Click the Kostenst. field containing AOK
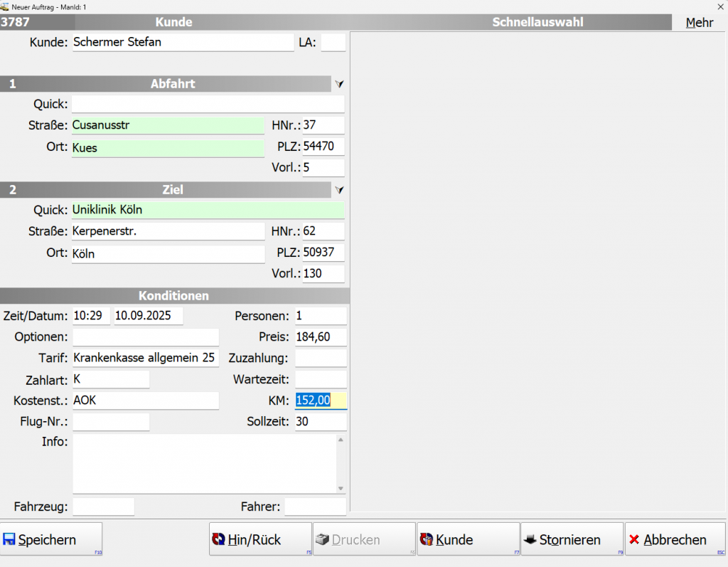 point(145,401)
